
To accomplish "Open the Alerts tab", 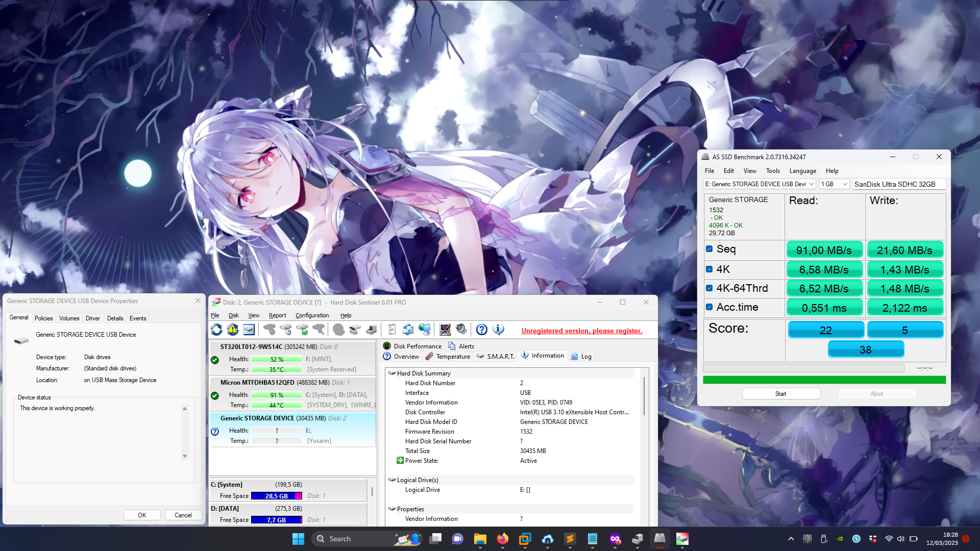I will (x=461, y=346).
